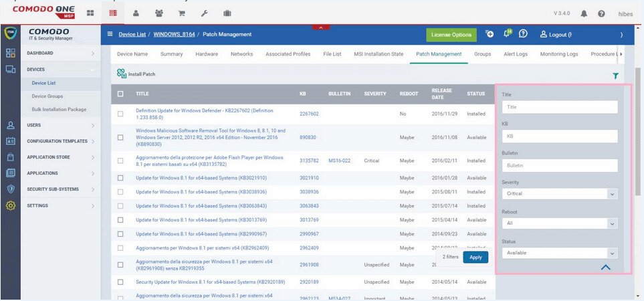Screen dimensions: 644x301
Task: Open the Severity dropdown set to Critical
Action: 559,193
